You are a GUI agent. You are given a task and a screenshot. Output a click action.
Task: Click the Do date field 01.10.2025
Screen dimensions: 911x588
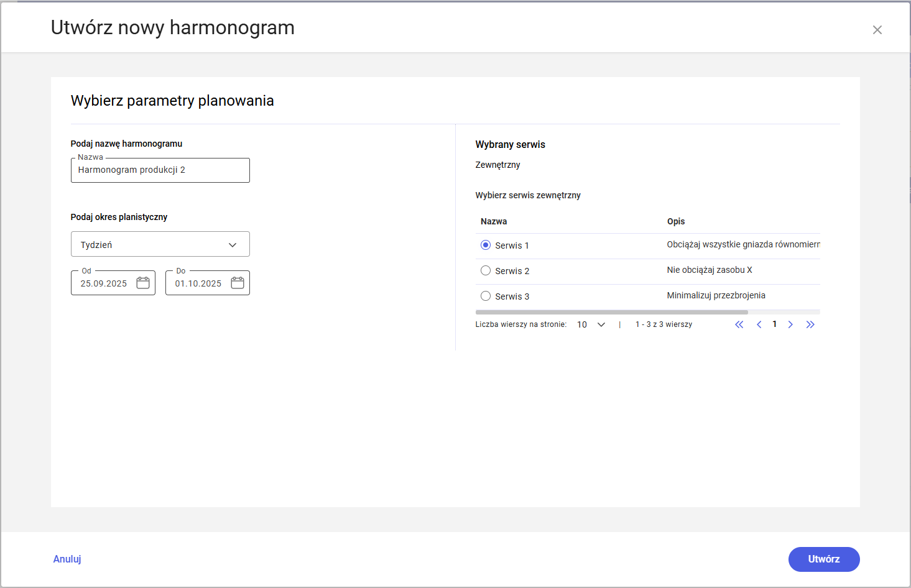pyautogui.click(x=198, y=283)
